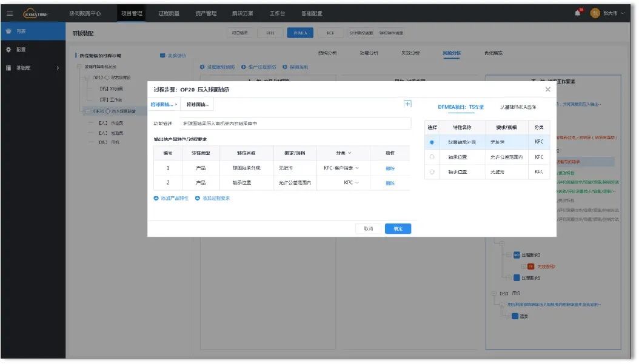Click 删除 link for row 1

click(x=390, y=168)
